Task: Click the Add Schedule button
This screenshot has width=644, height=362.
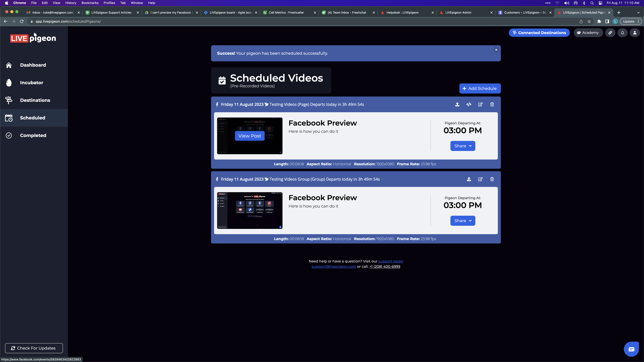Action: 479,88
